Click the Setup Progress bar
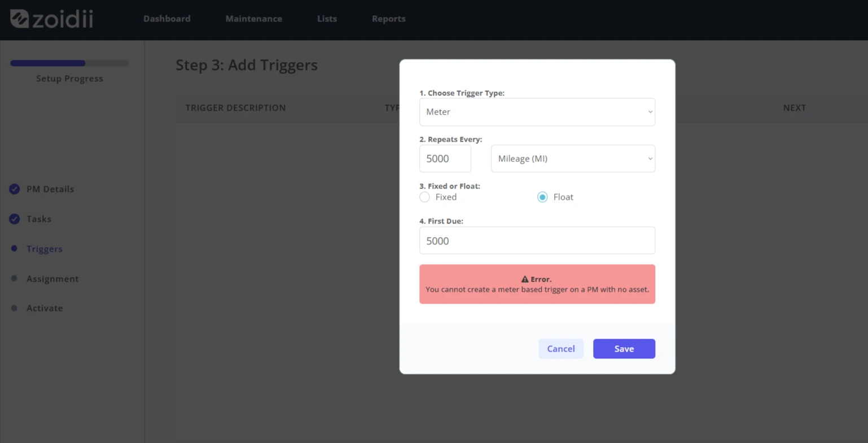The height and width of the screenshot is (443, 868). [x=69, y=63]
